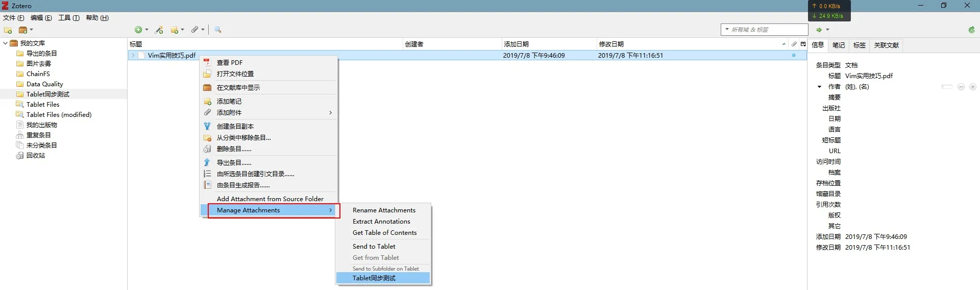
Task: Choose Get Table of Contents
Action: click(383, 233)
